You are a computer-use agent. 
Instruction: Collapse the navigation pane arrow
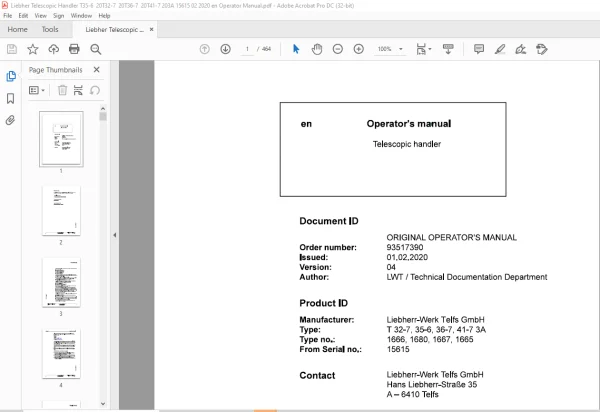coord(114,235)
